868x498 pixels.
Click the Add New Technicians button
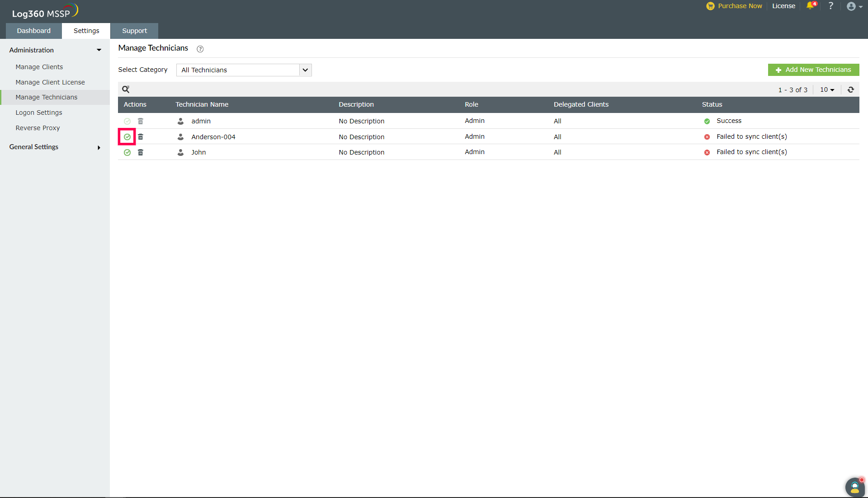point(813,70)
